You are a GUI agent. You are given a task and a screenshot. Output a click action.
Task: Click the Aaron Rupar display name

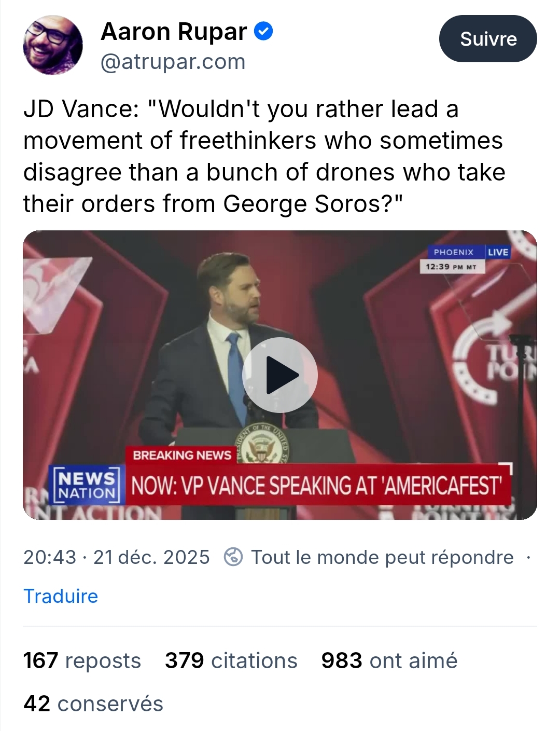point(174,32)
